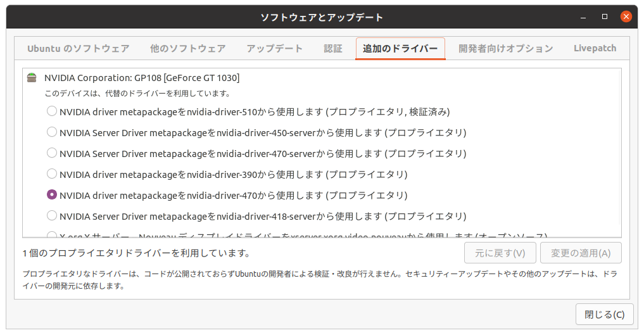Image resolution: width=644 pixels, height=335 pixels.
Task: Click the text このデバイスは、代替のドライバーを利用しています。
Action: coord(138,94)
